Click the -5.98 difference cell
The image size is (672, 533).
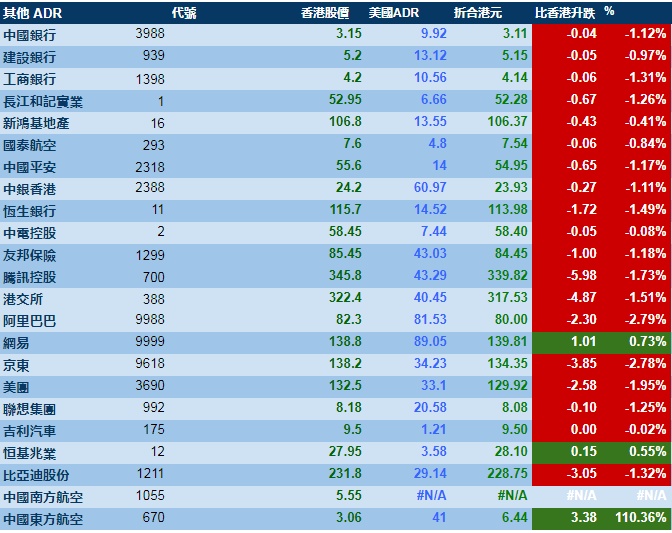582,275
